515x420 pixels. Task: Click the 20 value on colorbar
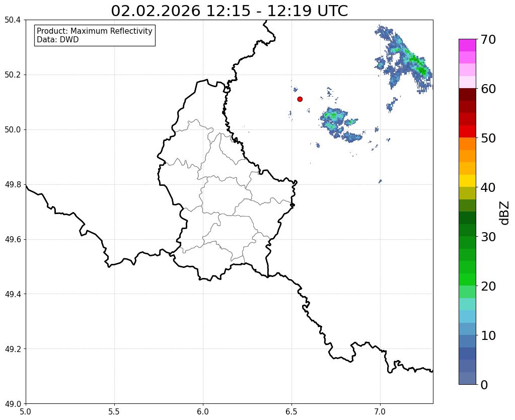488,286
